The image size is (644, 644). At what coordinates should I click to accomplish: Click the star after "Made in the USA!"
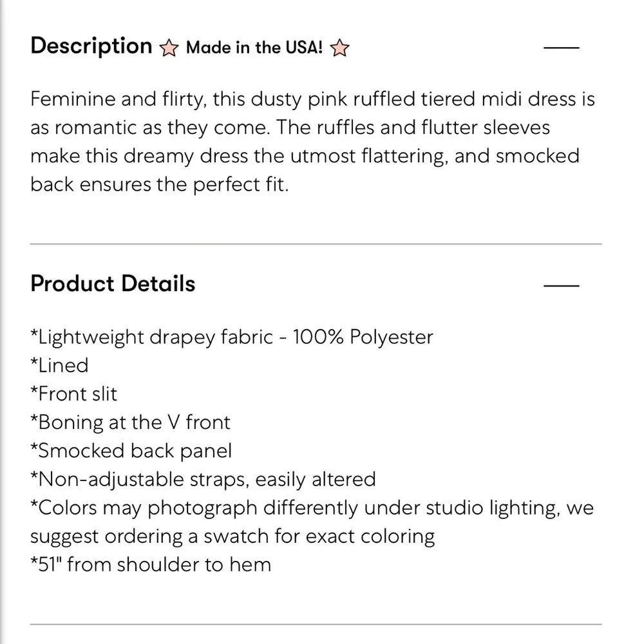click(339, 48)
